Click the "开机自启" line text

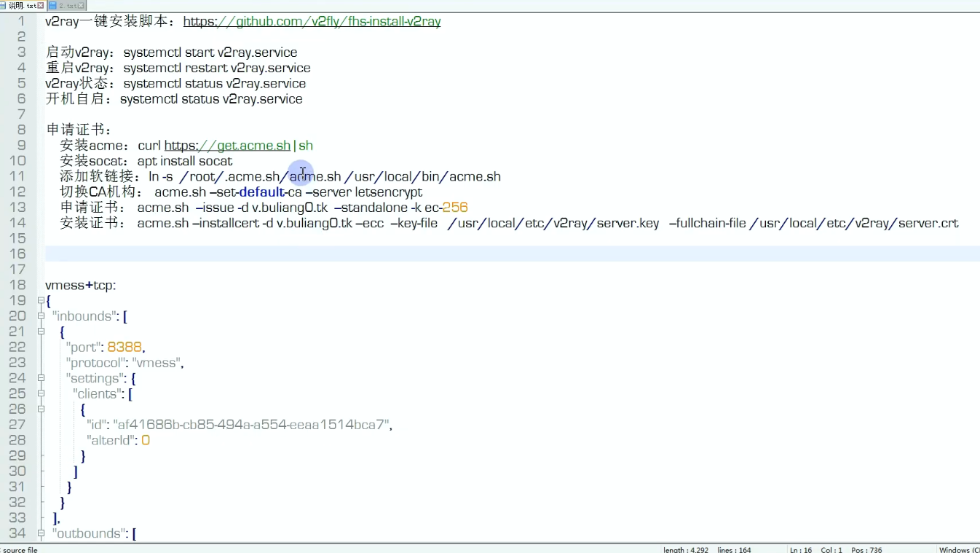tap(174, 99)
